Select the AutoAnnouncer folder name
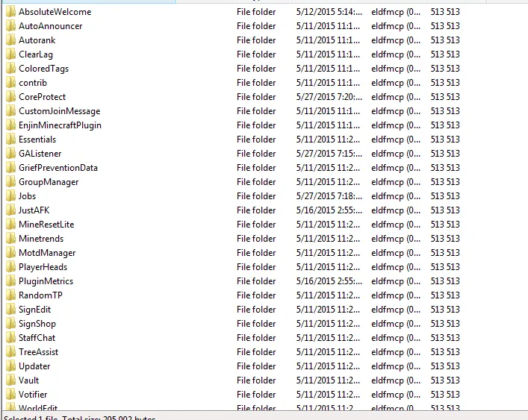This screenshot has height=420, width=528. 51,26
